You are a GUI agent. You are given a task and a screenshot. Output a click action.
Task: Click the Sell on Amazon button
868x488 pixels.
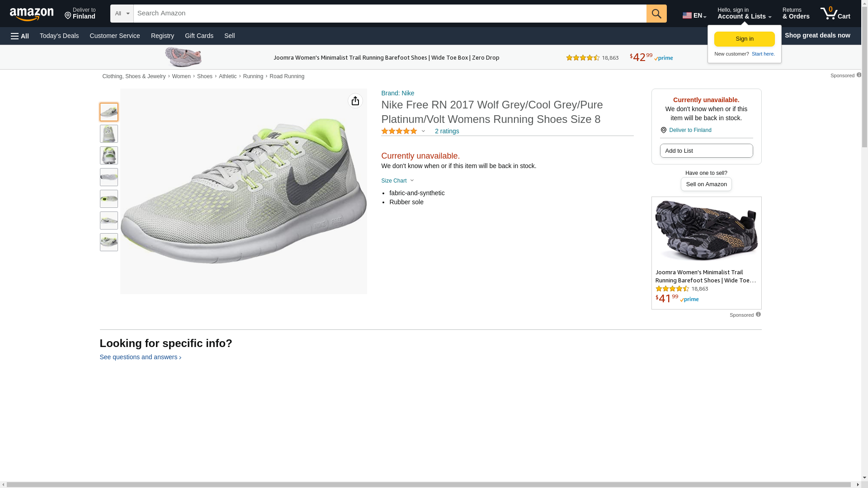coord(706,184)
